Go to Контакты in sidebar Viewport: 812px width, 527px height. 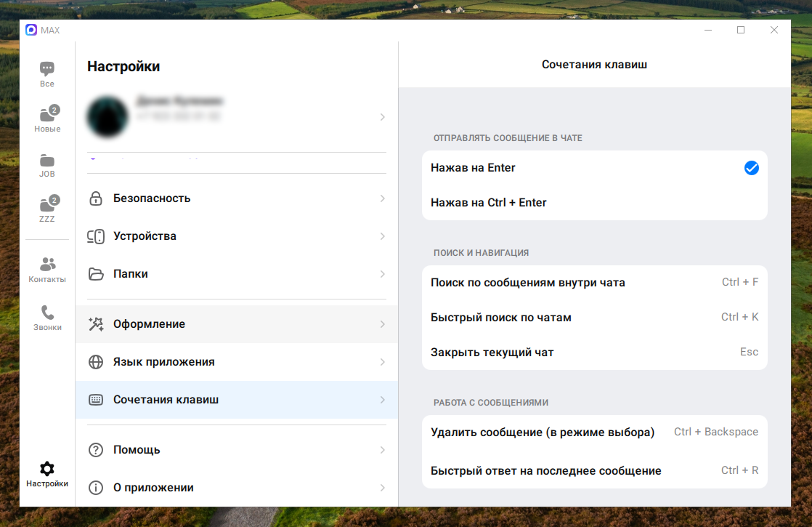click(x=47, y=265)
